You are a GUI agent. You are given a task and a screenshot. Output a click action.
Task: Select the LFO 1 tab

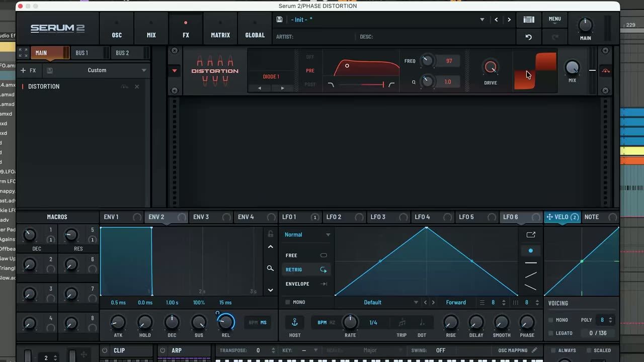300,217
